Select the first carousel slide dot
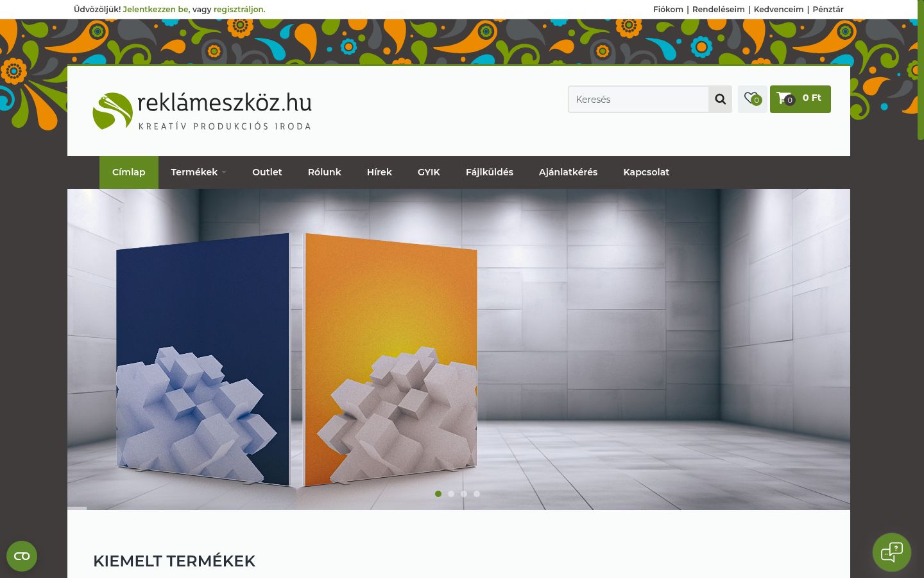The height and width of the screenshot is (578, 924). coord(438,494)
